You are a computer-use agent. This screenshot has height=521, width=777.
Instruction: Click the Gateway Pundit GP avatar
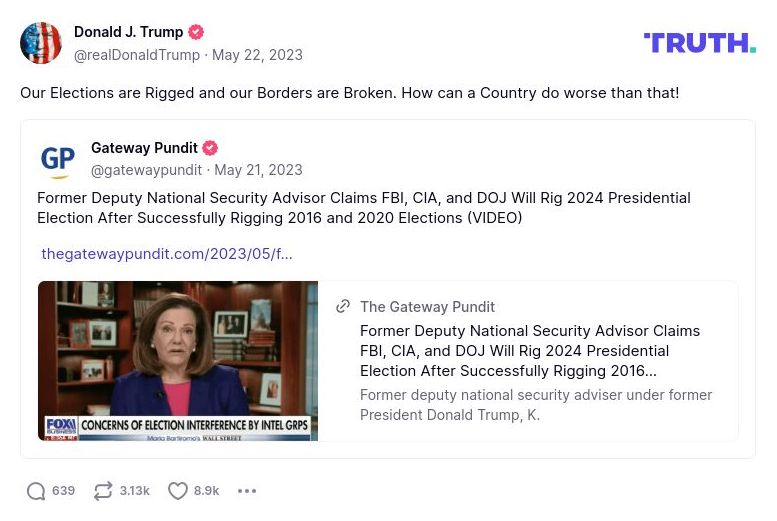point(58,159)
